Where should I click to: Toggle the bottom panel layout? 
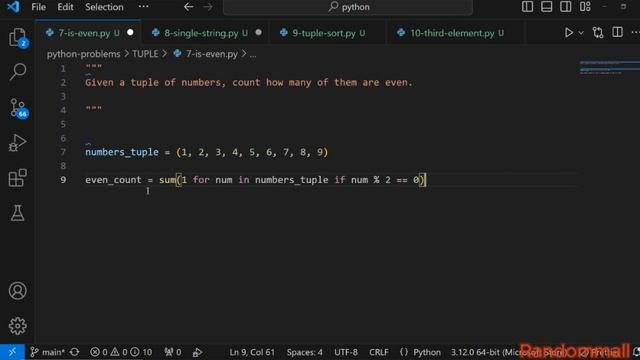(x=547, y=7)
